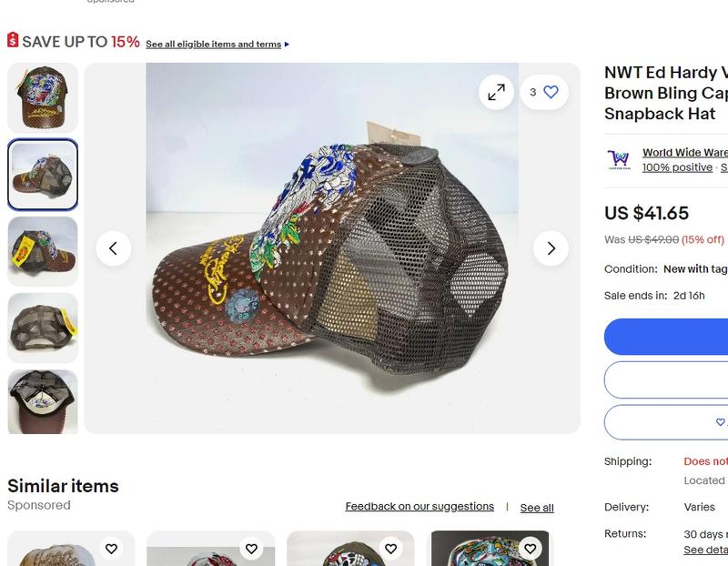Click "See all" similar items link
This screenshot has width=728, height=566.
pos(537,508)
